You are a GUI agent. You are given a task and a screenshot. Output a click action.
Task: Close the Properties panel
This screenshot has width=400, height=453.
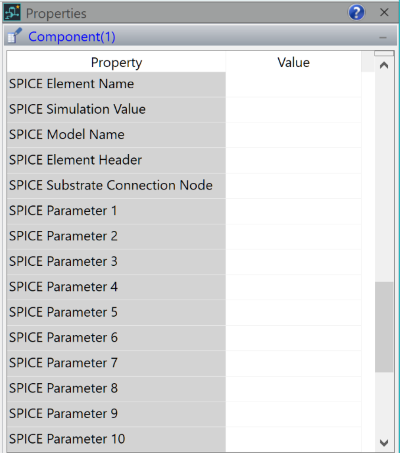(384, 13)
